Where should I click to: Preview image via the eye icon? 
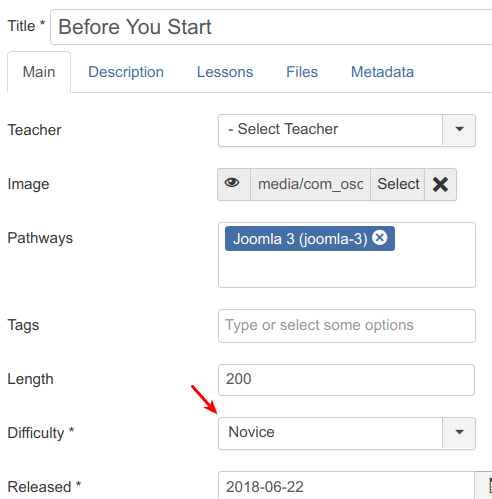233,184
